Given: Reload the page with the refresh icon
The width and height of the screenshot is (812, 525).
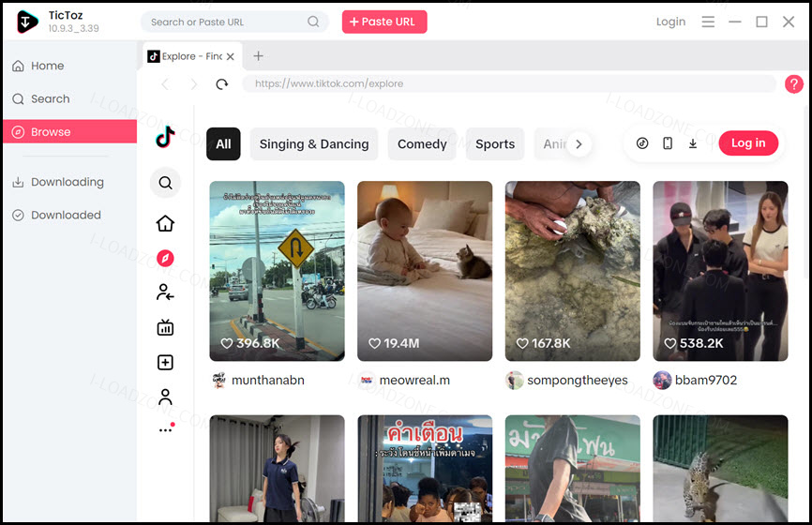Looking at the screenshot, I should (x=222, y=83).
